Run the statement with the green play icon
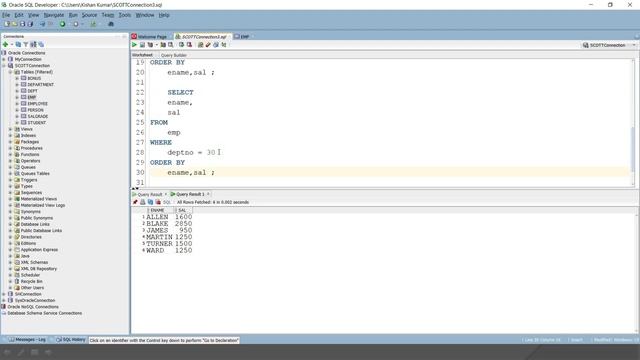Viewport: 640px width, 360px height. click(x=134, y=44)
